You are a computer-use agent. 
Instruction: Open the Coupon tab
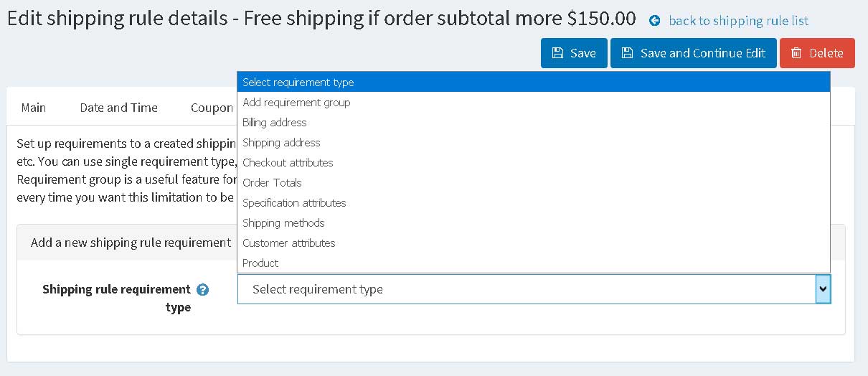[212, 108]
